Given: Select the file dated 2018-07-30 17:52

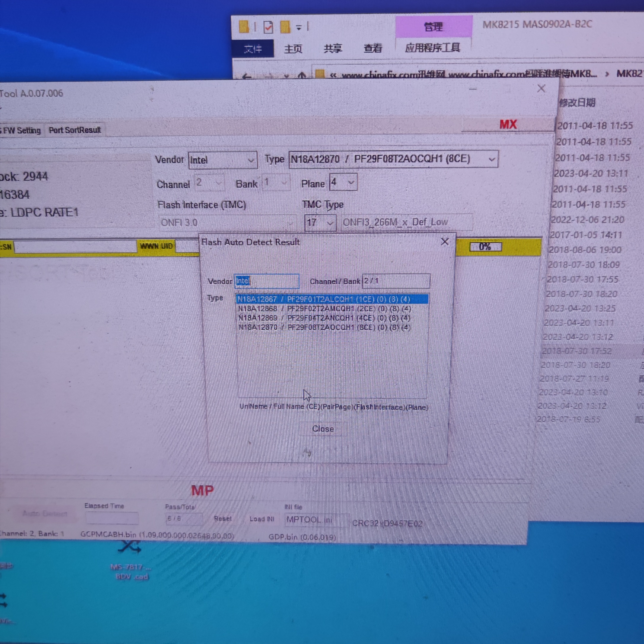Looking at the screenshot, I should pos(577,351).
